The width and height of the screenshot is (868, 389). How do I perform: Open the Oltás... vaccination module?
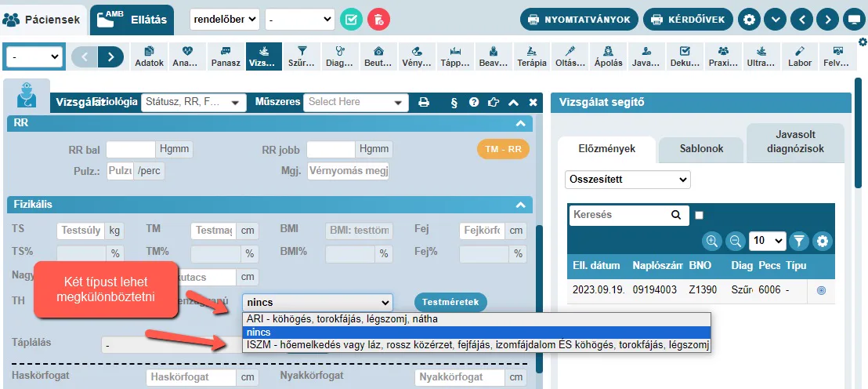tap(570, 56)
